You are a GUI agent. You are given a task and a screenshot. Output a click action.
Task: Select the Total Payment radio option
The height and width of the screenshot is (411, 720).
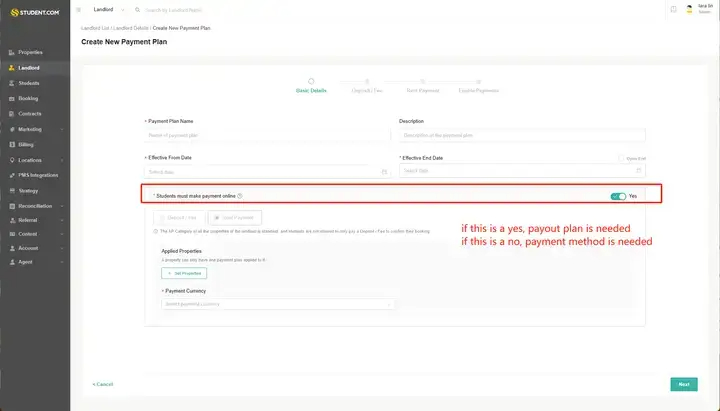pyautogui.click(x=235, y=218)
